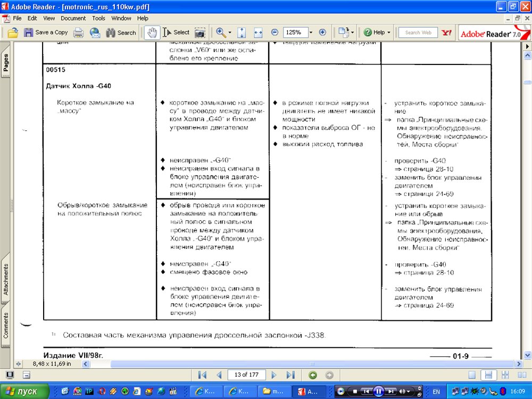Click the EN language indicator
Image resolution: width=532 pixels, height=399 pixels.
tap(436, 392)
